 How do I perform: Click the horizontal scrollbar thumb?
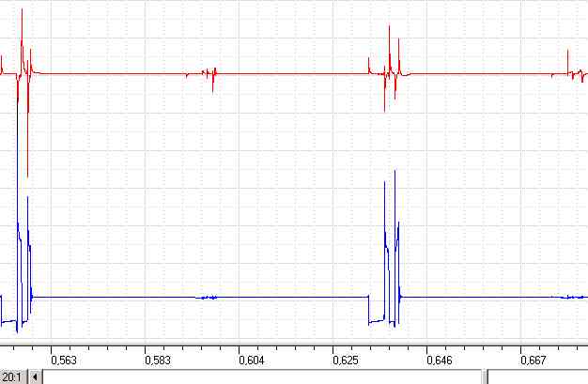pos(485,376)
